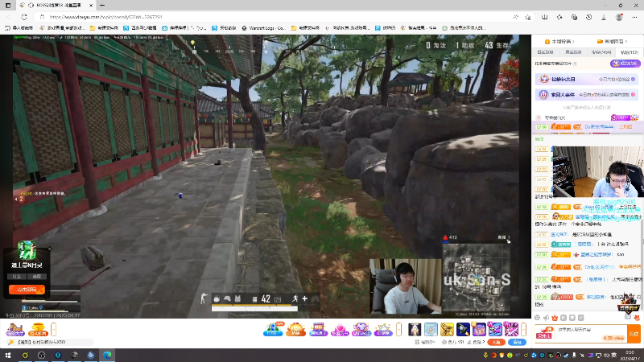Open Edge collections icon
Viewport: 644px width, 362px height.
click(x=574, y=17)
